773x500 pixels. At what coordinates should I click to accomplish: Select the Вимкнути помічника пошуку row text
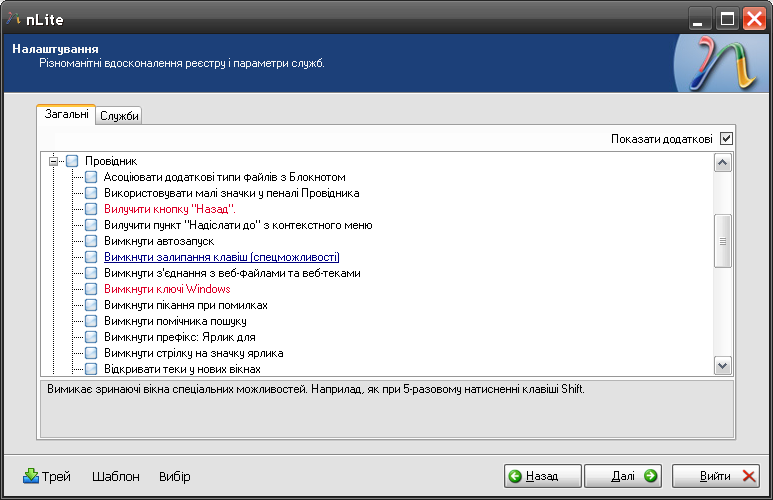tap(175, 321)
